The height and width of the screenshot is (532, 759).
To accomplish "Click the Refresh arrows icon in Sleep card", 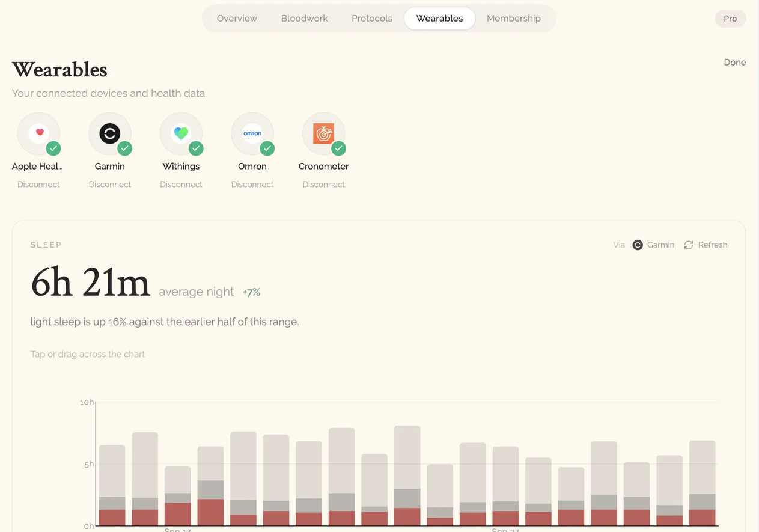I will [689, 245].
